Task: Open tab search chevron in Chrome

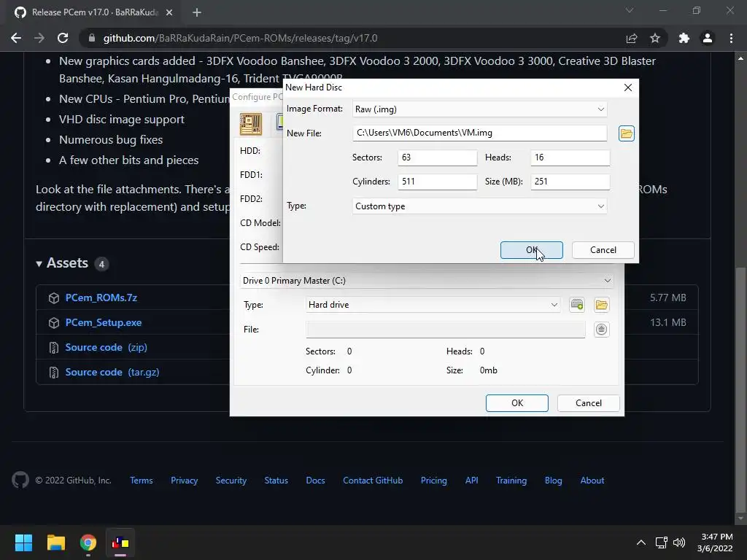Action: (630, 10)
